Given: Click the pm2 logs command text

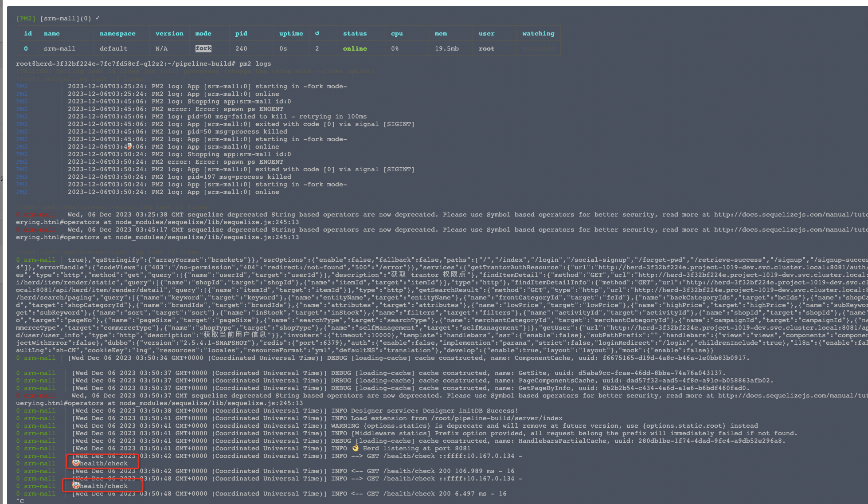Looking at the screenshot, I should coord(255,63).
